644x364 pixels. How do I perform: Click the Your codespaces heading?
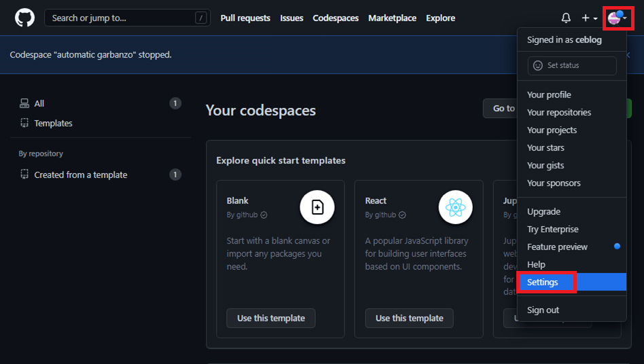261,111
